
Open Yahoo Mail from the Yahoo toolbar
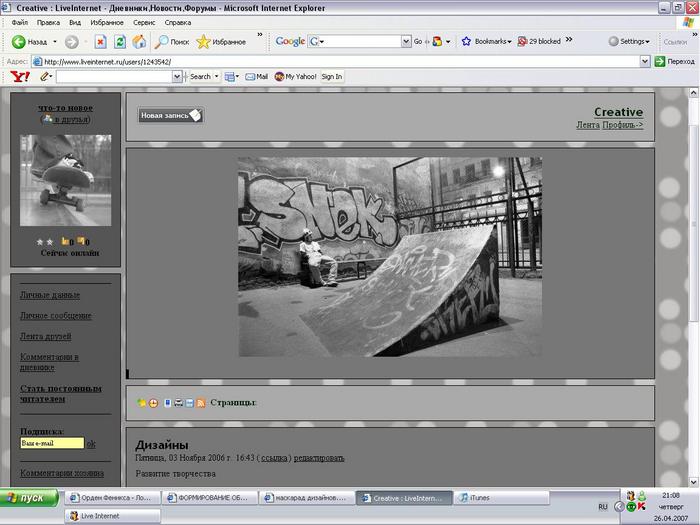[x=255, y=76]
